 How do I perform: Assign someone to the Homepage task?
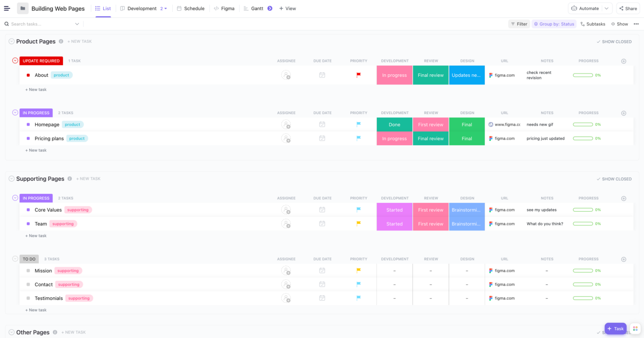[286, 124]
